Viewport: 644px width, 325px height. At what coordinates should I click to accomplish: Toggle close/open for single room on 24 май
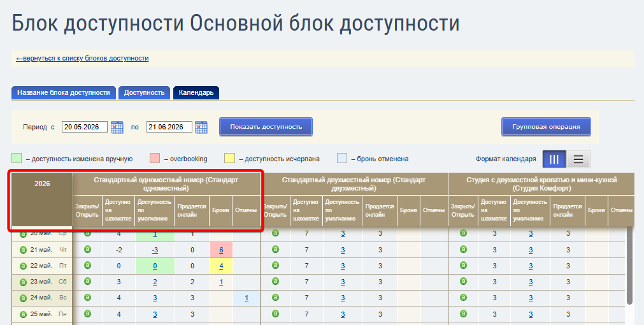(x=87, y=298)
